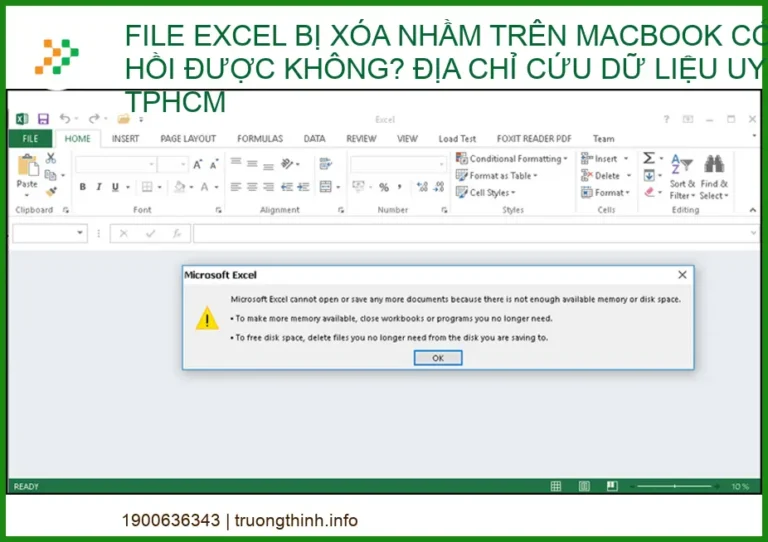Toggle Underline formatting
The width and height of the screenshot is (768, 542).
(x=115, y=187)
